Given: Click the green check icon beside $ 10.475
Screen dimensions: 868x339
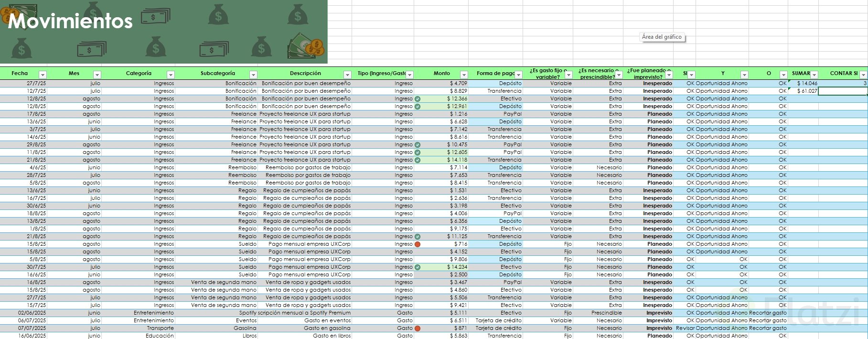Looking at the screenshot, I should 418,145.
